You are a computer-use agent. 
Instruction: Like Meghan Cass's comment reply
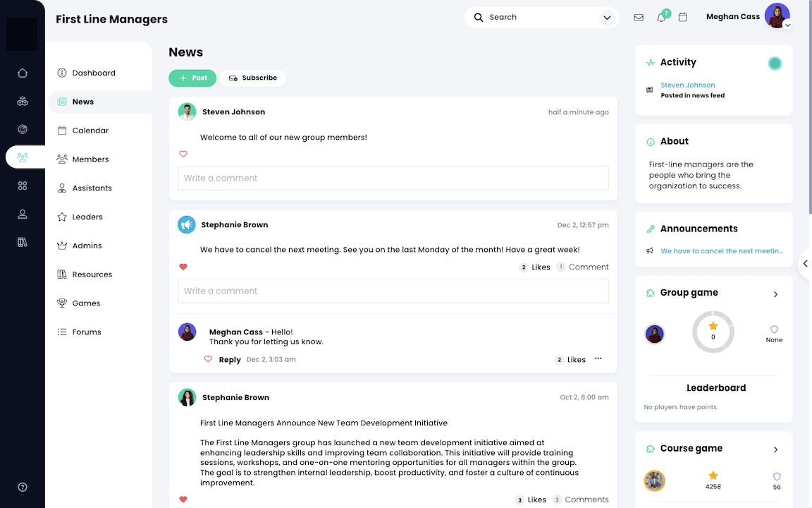pyautogui.click(x=208, y=359)
